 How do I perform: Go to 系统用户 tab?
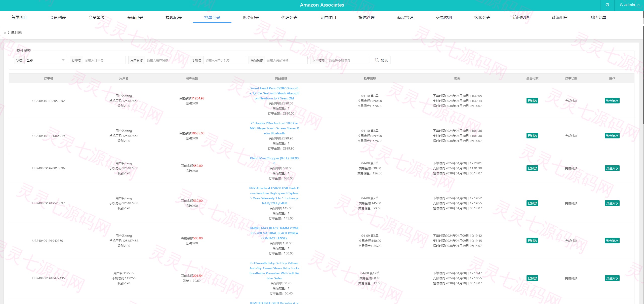(x=559, y=17)
